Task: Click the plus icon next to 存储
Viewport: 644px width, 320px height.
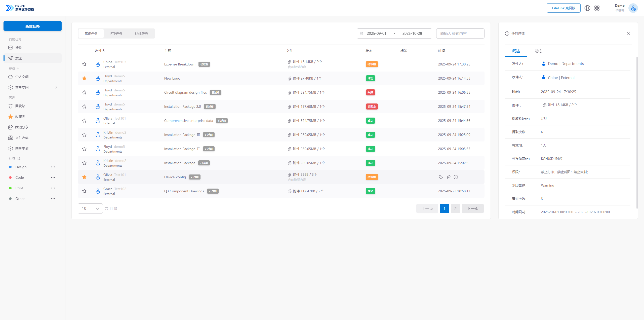Action: coord(18,68)
